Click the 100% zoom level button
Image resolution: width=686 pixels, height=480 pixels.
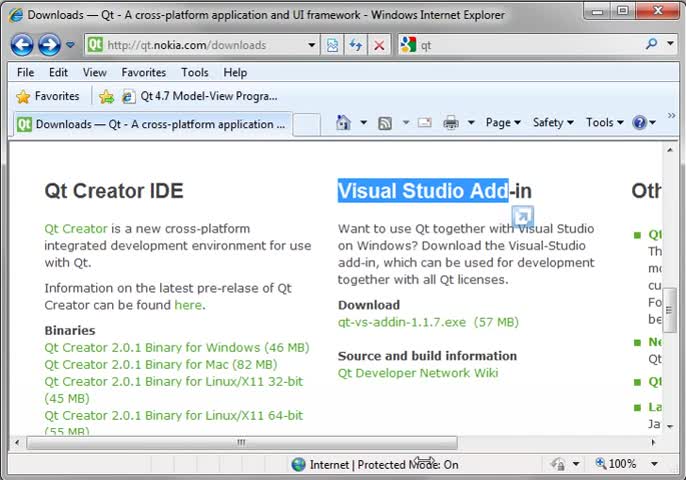616,464
